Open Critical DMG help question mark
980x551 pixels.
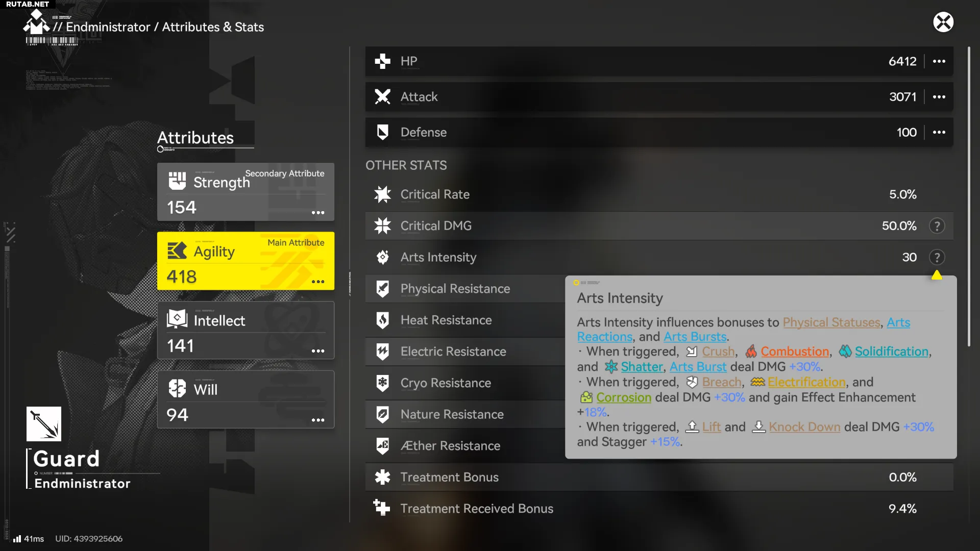(x=937, y=226)
